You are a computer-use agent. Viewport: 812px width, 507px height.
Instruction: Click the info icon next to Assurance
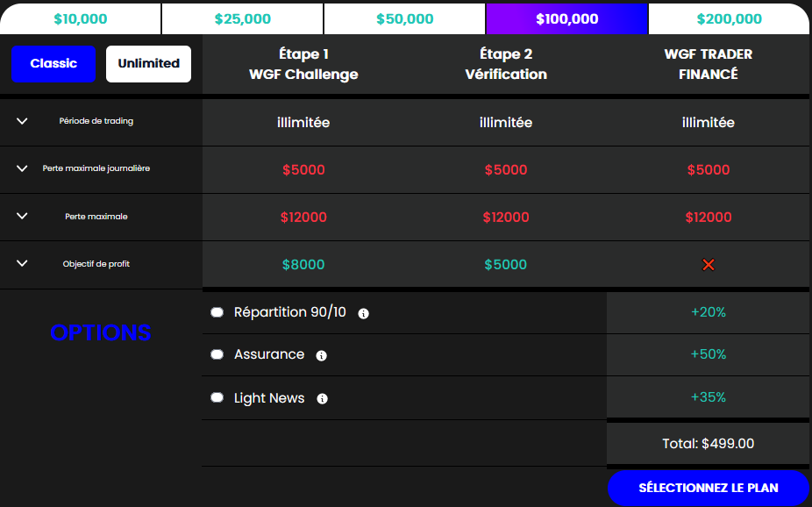point(322,356)
